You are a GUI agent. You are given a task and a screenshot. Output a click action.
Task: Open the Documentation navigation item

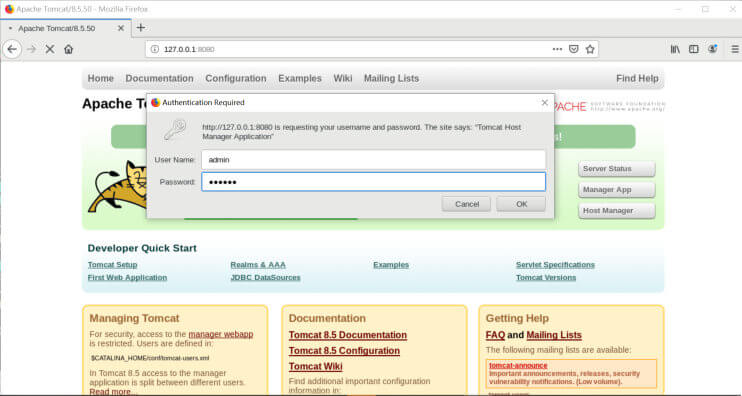[x=159, y=79]
